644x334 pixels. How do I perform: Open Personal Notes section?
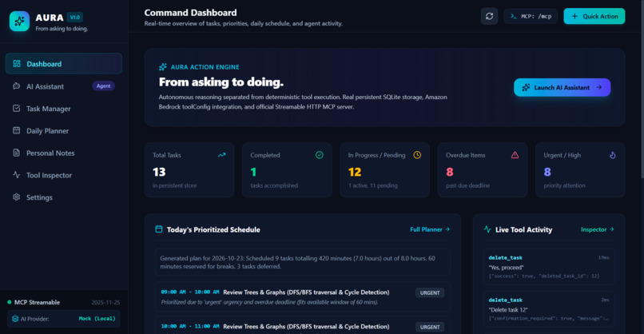(64, 153)
